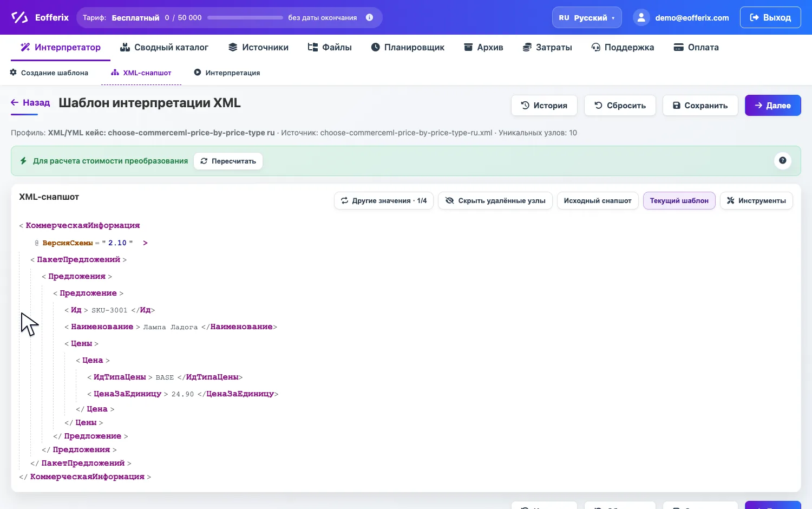Click the Назад back link
Viewport: 812px width, 509px height.
[30, 103]
